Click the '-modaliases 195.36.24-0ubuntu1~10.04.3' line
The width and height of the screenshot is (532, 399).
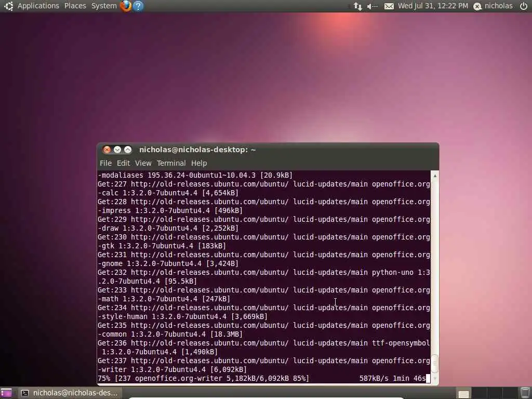coord(195,175)
